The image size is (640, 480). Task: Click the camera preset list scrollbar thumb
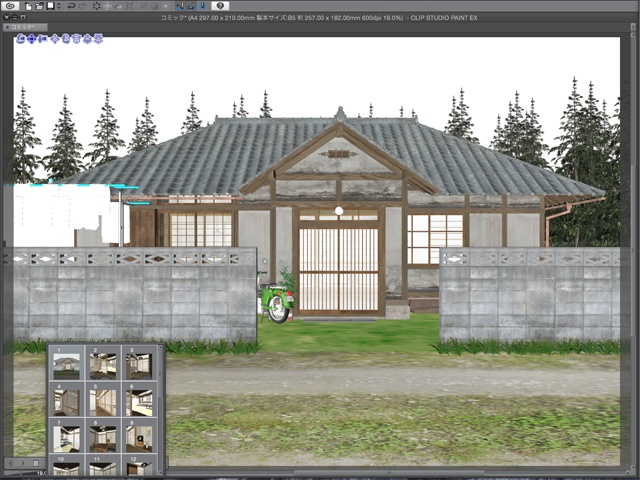160,373
